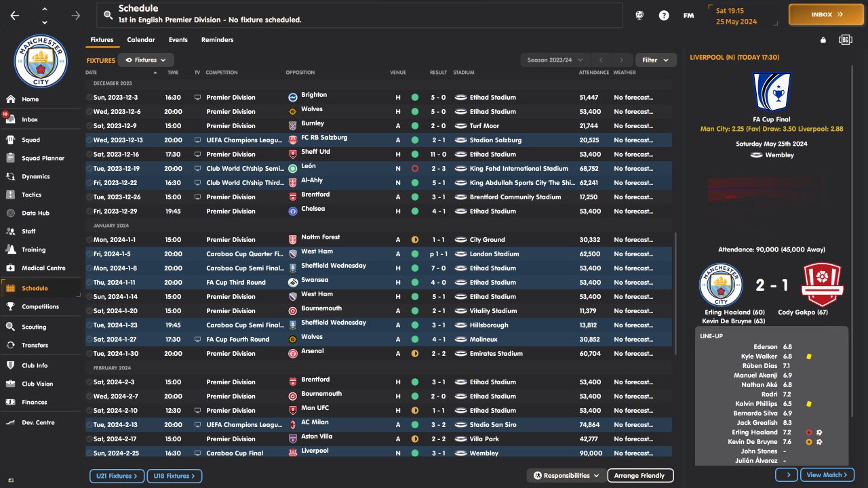Click the Arrange Friendly button
Viewport: 868px width, 488px height.
(639, 476)
